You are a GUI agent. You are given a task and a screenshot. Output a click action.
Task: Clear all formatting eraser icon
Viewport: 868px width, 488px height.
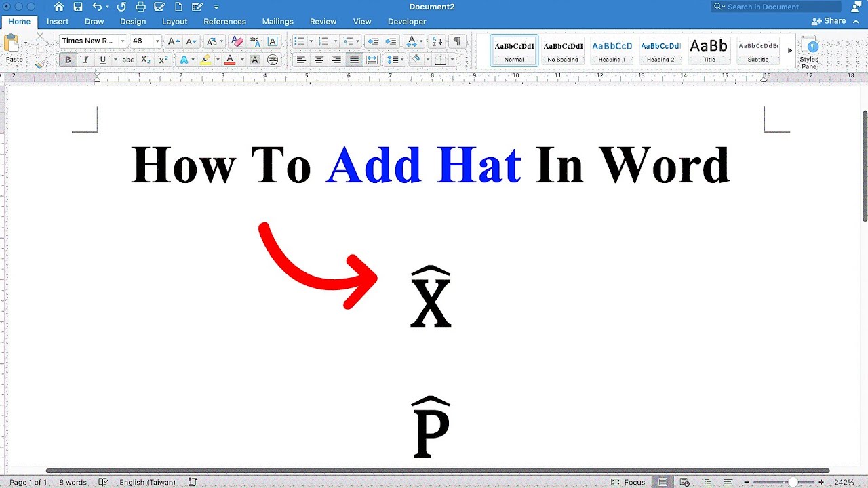click(x=237, y=41)
